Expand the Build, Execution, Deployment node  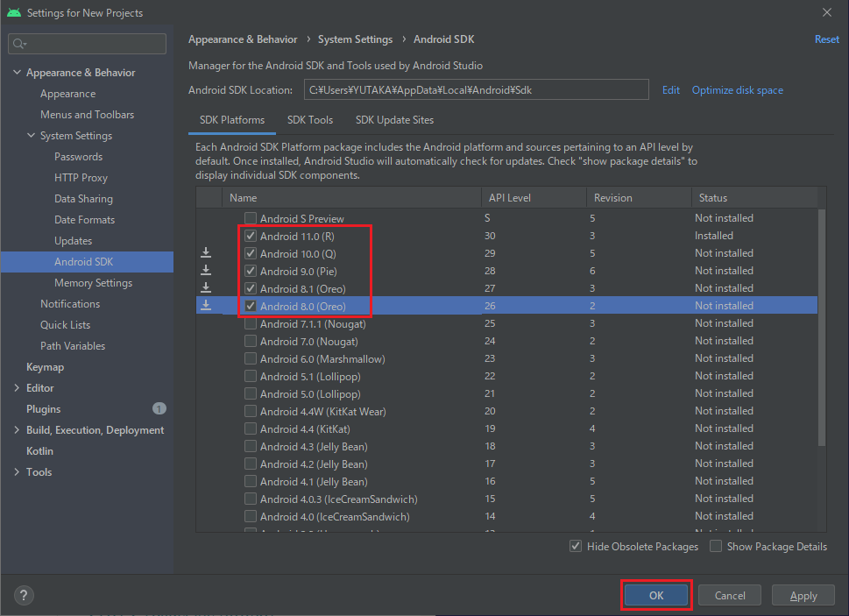tap(17, 429)
